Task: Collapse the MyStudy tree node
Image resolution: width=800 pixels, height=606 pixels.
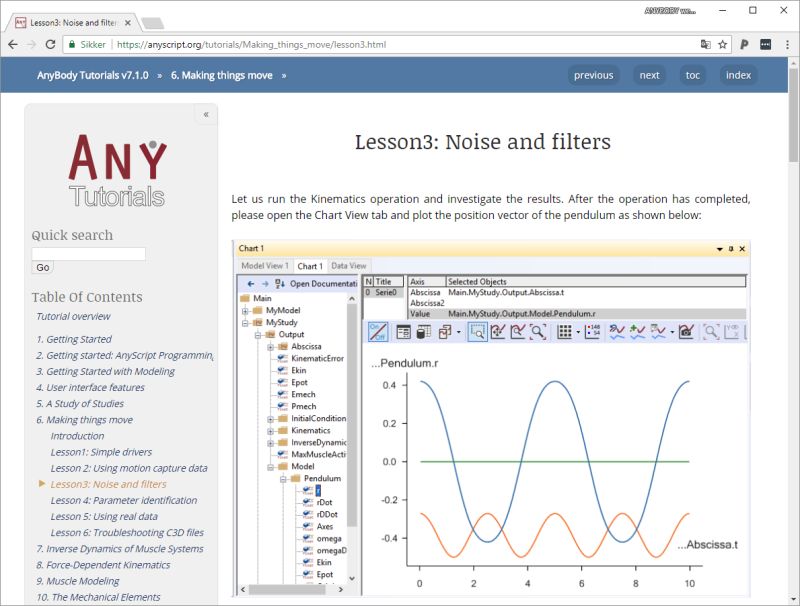Action: pyautogui.click(x=245, y=323)
